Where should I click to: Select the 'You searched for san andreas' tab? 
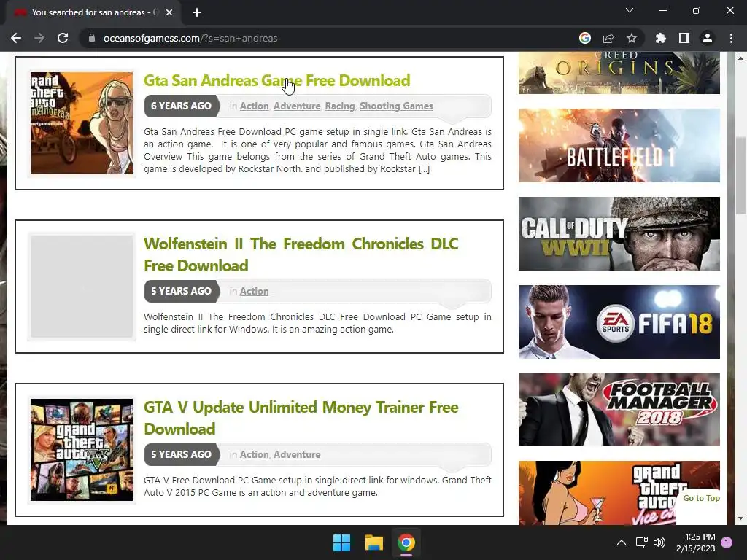tap(94, 12)
